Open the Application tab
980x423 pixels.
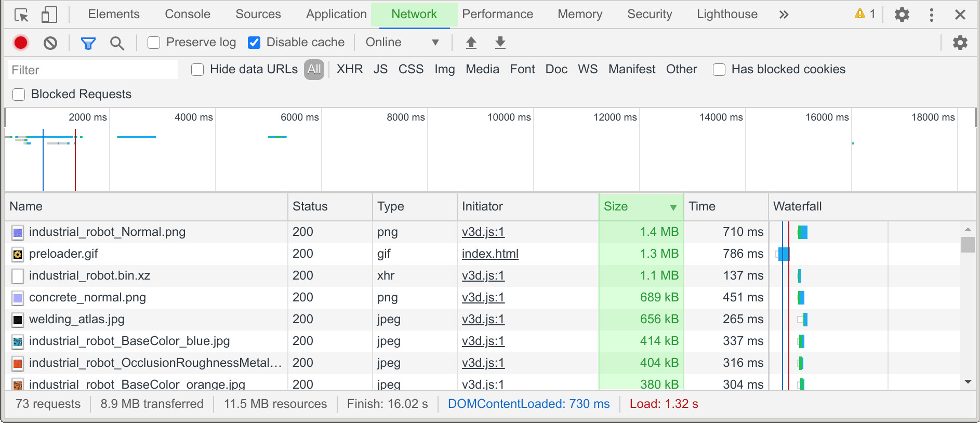337,14
